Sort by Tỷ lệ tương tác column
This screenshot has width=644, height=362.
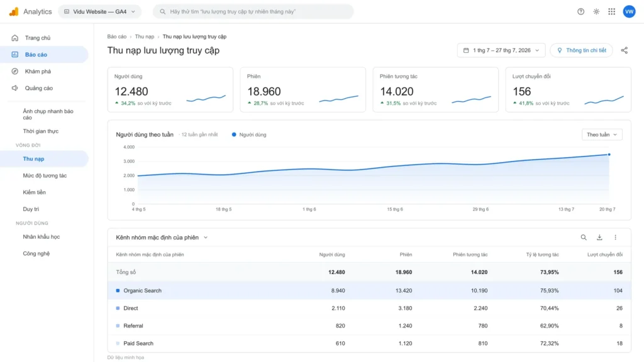coord(542,255)
